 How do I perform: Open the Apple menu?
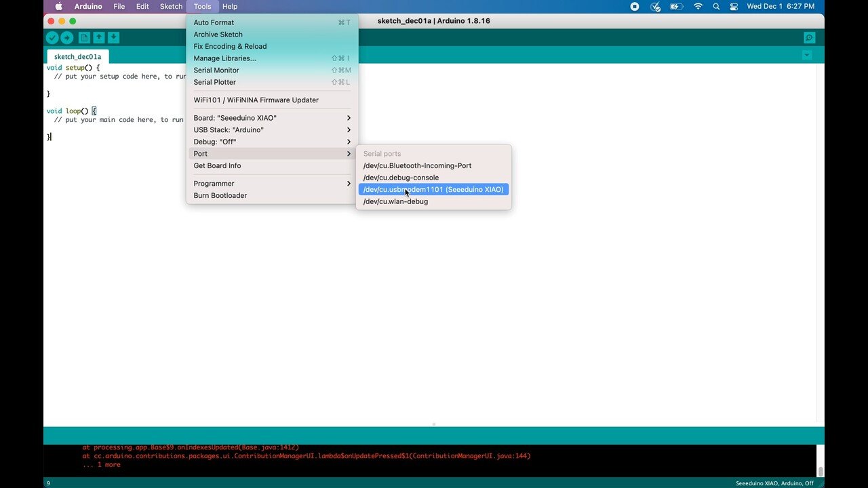click(x=58, y=7)
